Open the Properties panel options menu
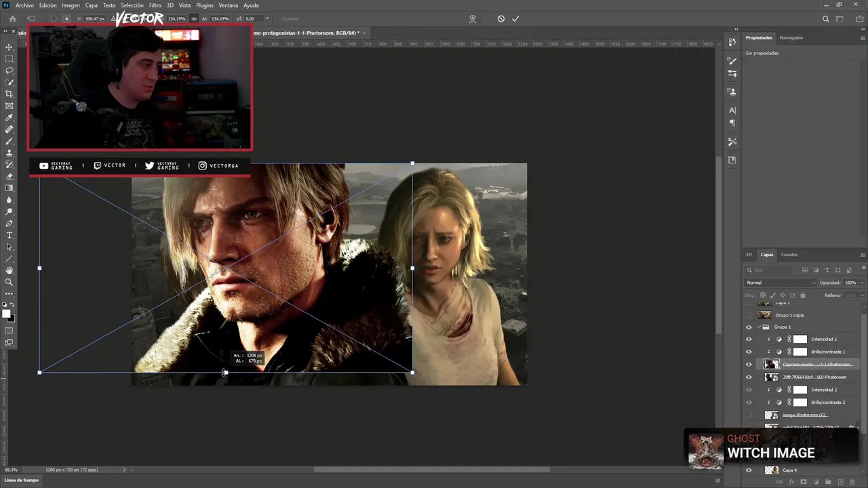 863,38
